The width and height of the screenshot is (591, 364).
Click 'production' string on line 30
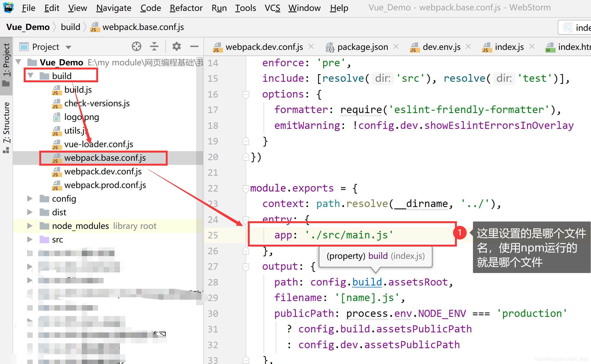[x=532, y=313]
